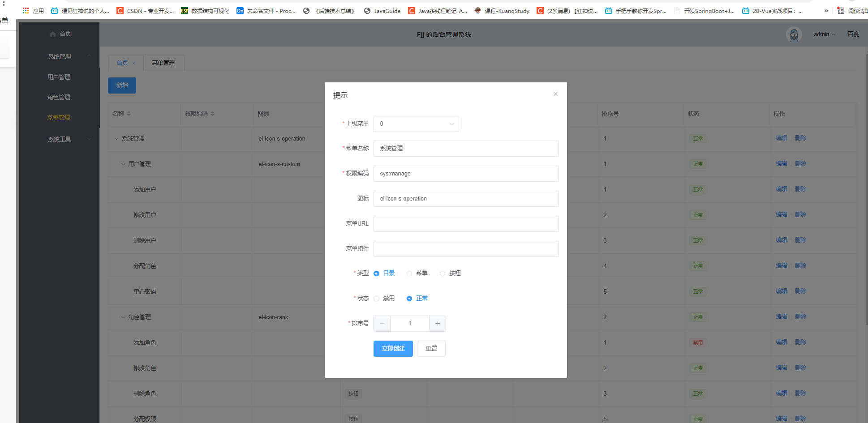Open the 上级菜单 dropdown
Viewport: 868px width, 423px height.
tap(416, 124)
